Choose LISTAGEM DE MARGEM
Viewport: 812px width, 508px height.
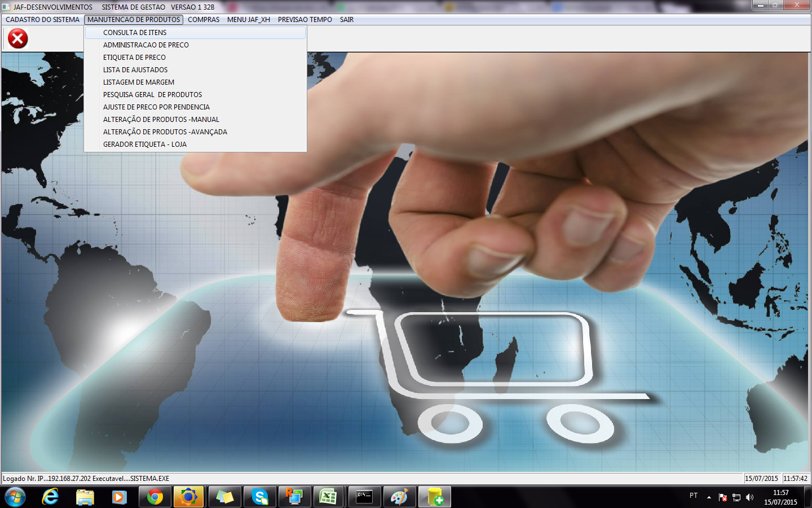(195, 82)
